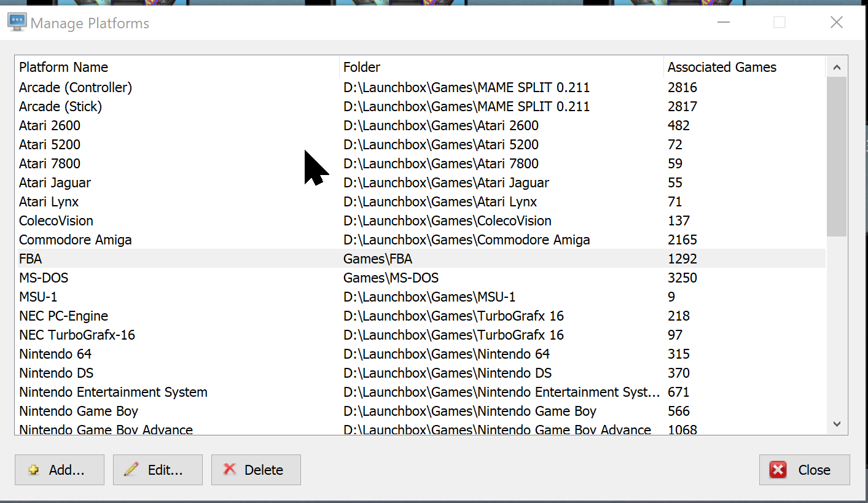The image size is (868, 503).
Task: Select the NEC PC-Engine platform
Action: click(420, 316)
